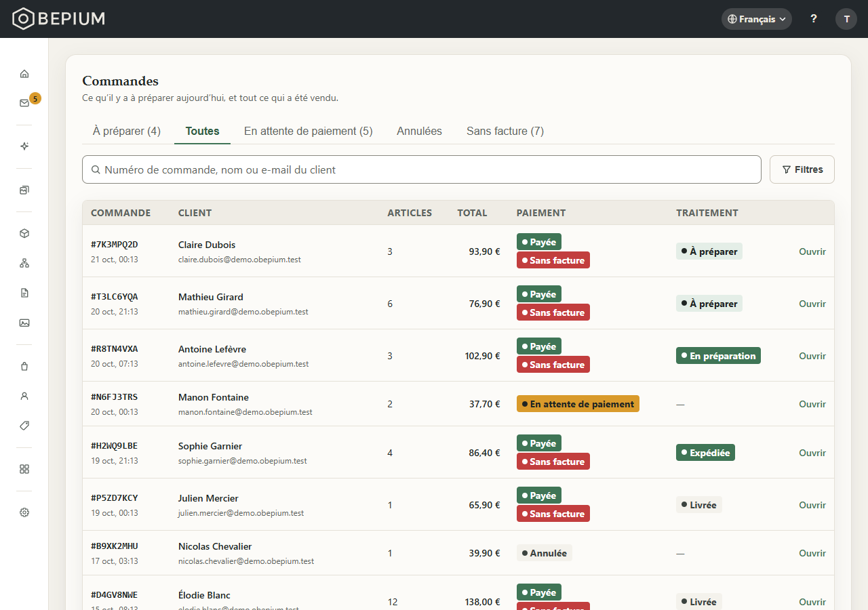Open the settings gear icon in sidebar
868x610 pixels.
coord(24,512)
